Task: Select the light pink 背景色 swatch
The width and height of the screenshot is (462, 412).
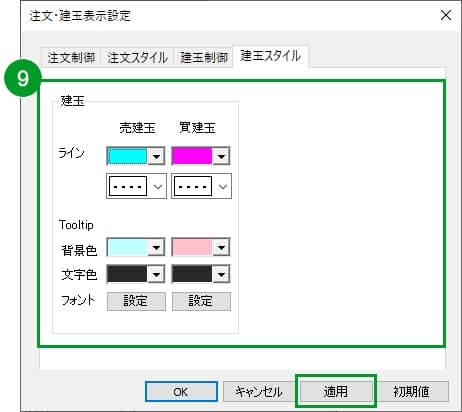Action: [x=192, y=247]
